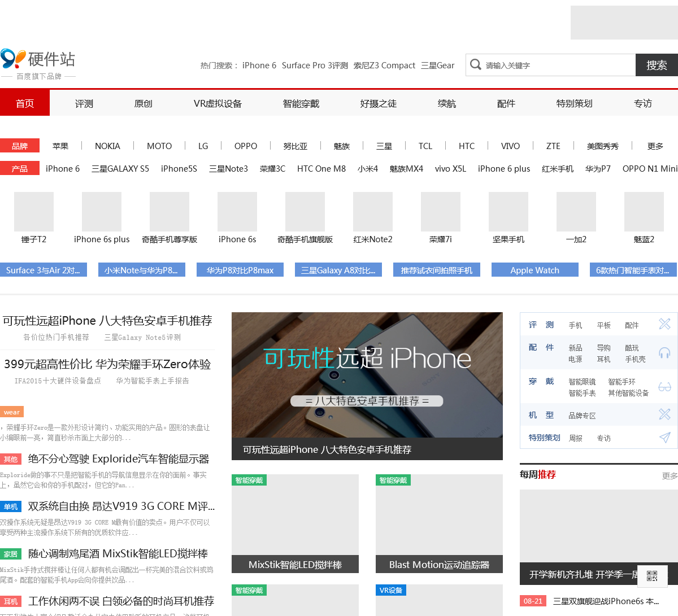Image resolution: width=678 pixels, height=616 pixels.
Task: Click the 红米Note2 phone thumbnail
Action: pyautogui.click(x=373, y=212)
